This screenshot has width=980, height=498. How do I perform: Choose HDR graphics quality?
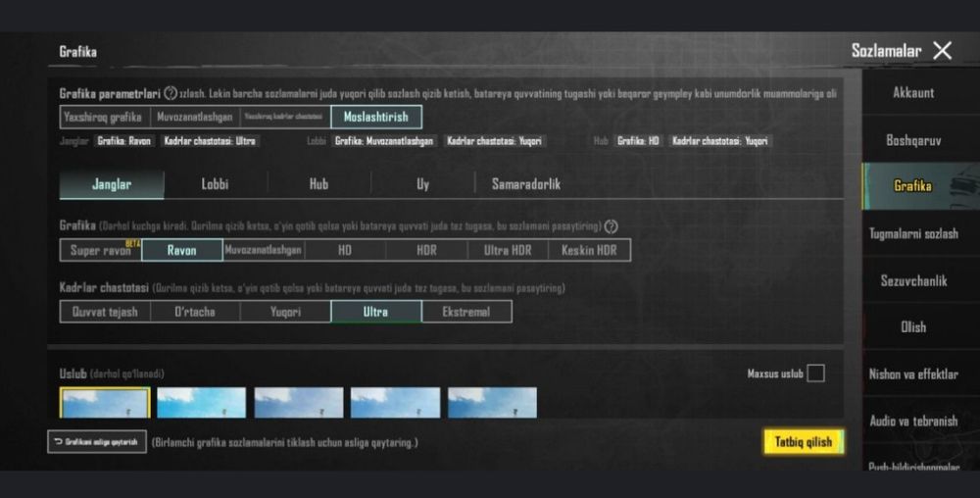coord(426,250)
